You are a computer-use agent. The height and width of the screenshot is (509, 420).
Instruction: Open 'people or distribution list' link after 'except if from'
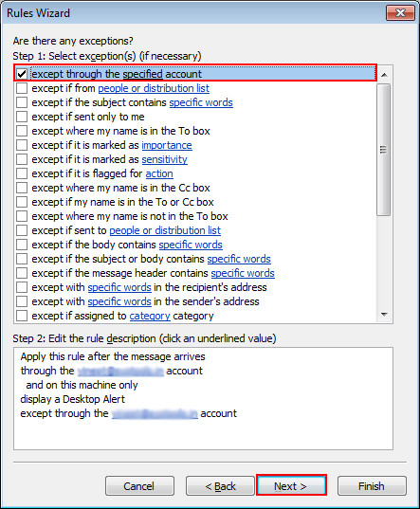click(154, 88)
